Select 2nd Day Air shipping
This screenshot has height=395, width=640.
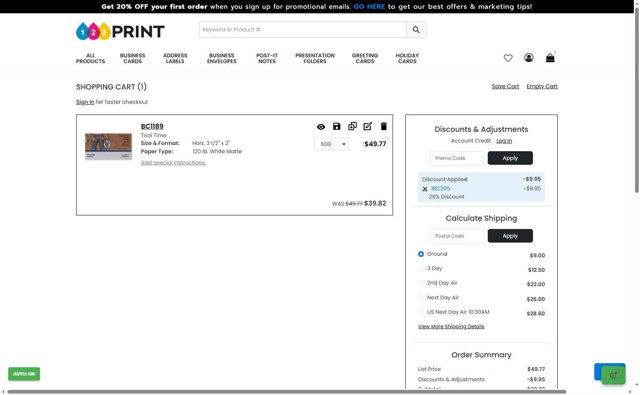point(421,283)
